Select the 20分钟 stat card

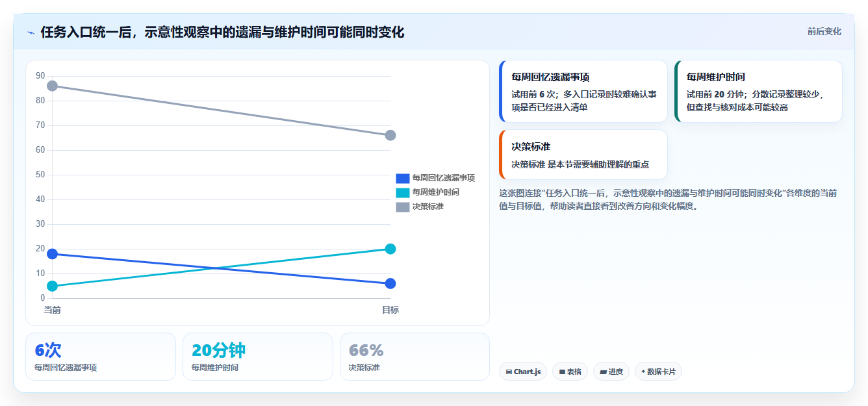point(258,357)
